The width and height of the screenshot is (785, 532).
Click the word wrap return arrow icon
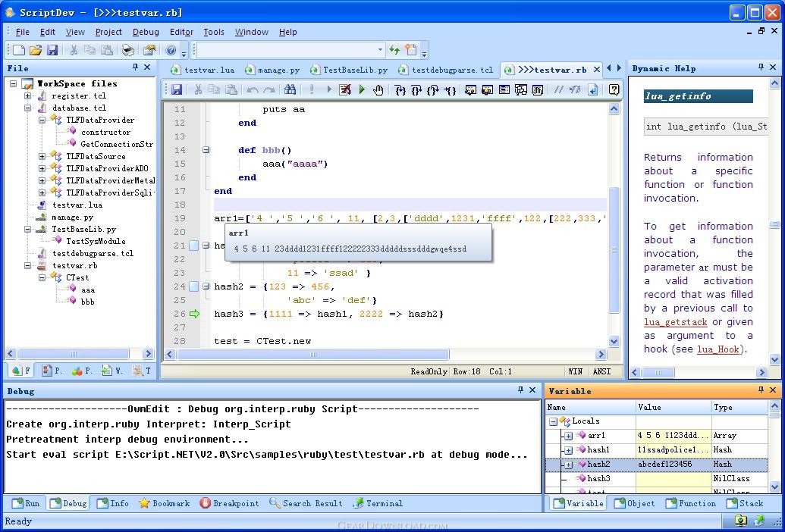pyautogui.click(x=593, y=89)
